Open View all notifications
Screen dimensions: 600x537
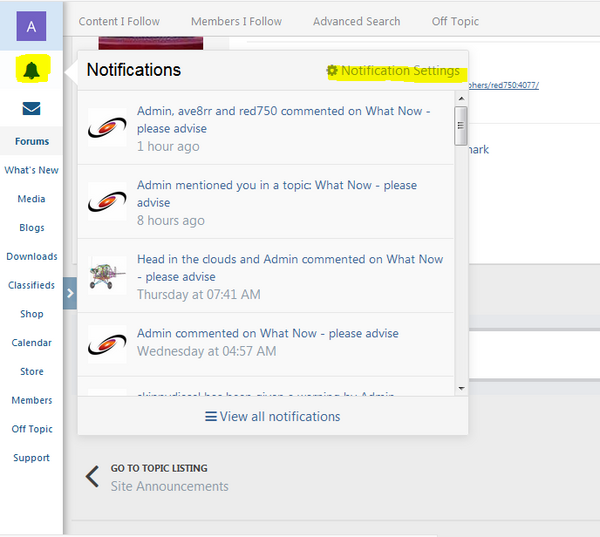(x=272, y=416)
